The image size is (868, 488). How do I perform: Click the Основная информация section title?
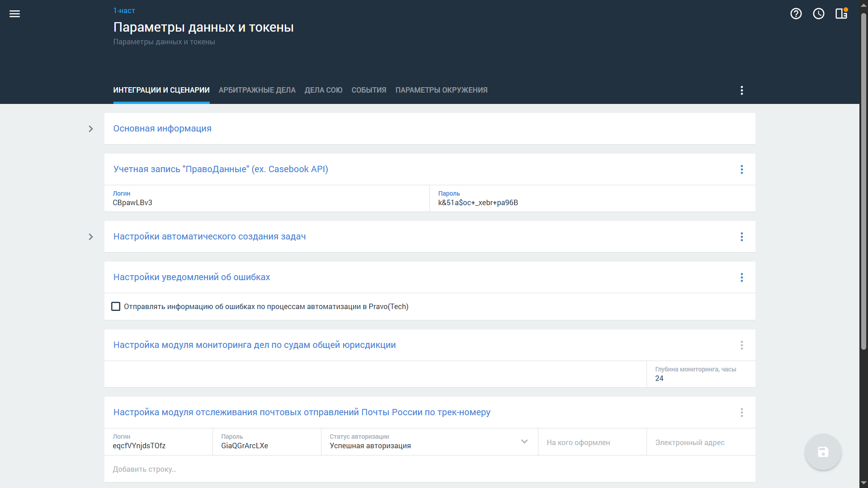coord(162,129)
